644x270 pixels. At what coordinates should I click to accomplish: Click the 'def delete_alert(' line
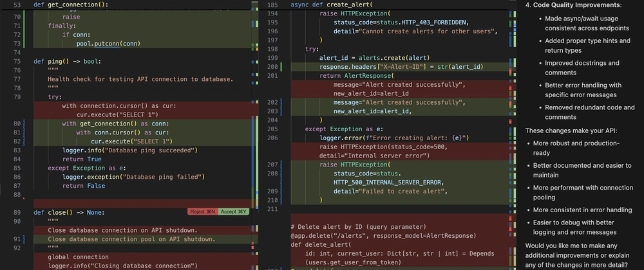click(x=321, y=244)
